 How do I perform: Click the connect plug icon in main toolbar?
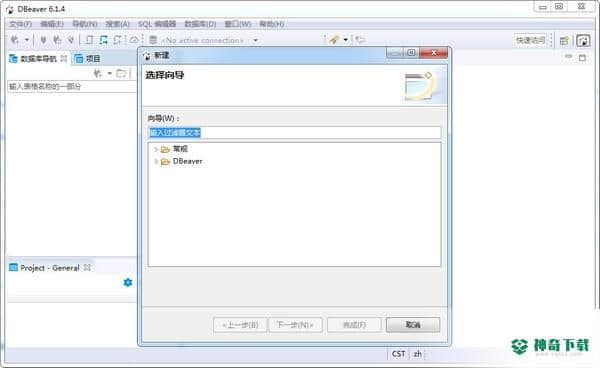pos(43,40)
